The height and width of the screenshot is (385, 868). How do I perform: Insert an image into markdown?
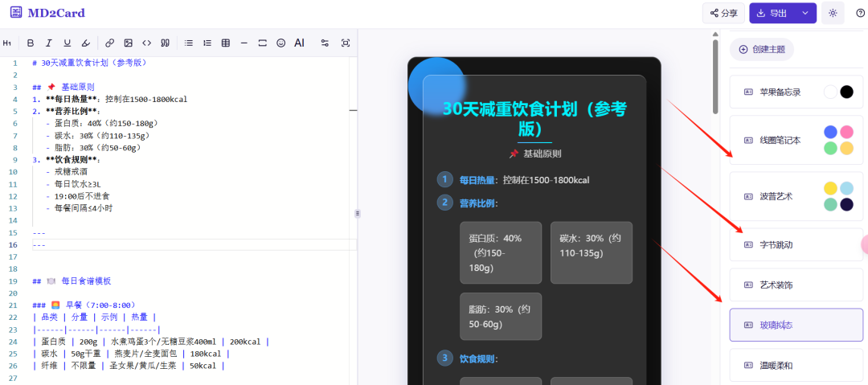pos(129,43)
